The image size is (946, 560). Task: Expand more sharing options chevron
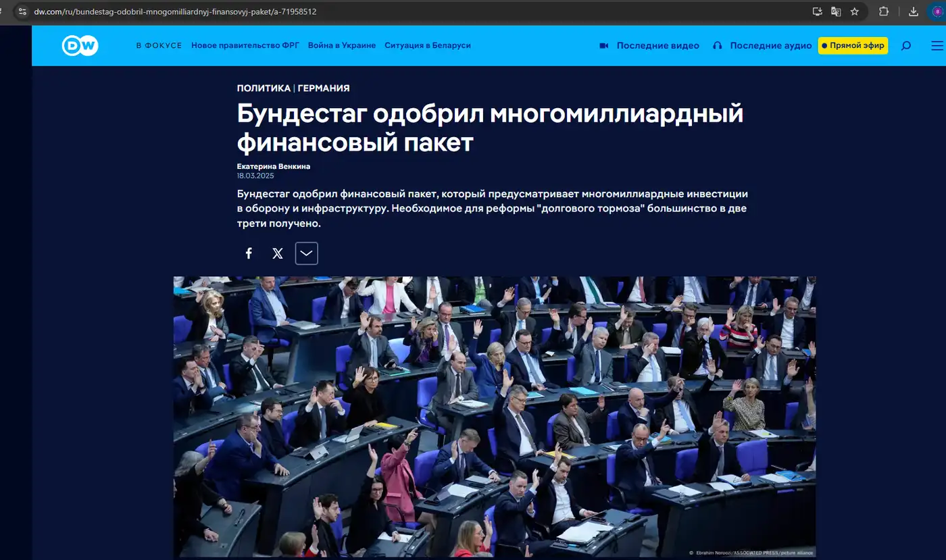click(306, 253)
